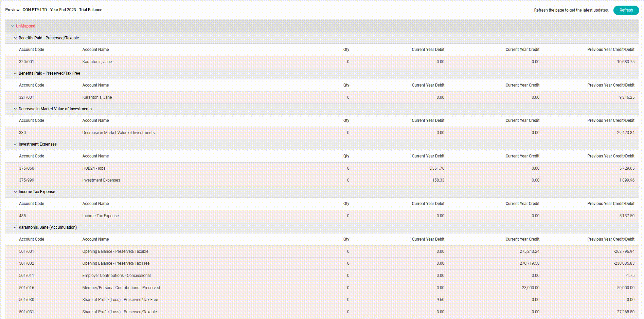The width and height of the screenshot is (644, 319).
Task: Click previous year value -1.75
Action: (x=630, y=276)
